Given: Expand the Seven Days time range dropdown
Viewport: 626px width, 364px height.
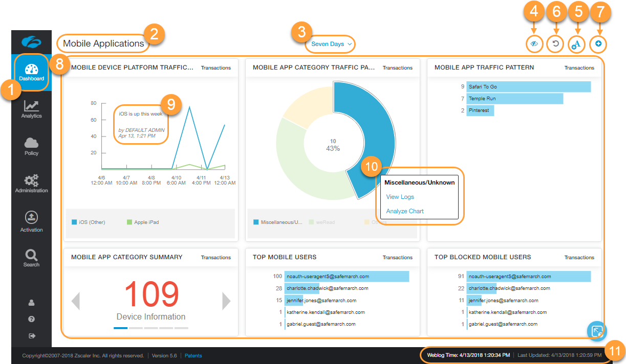Looking at the screenshot, I should click(331, 44).
